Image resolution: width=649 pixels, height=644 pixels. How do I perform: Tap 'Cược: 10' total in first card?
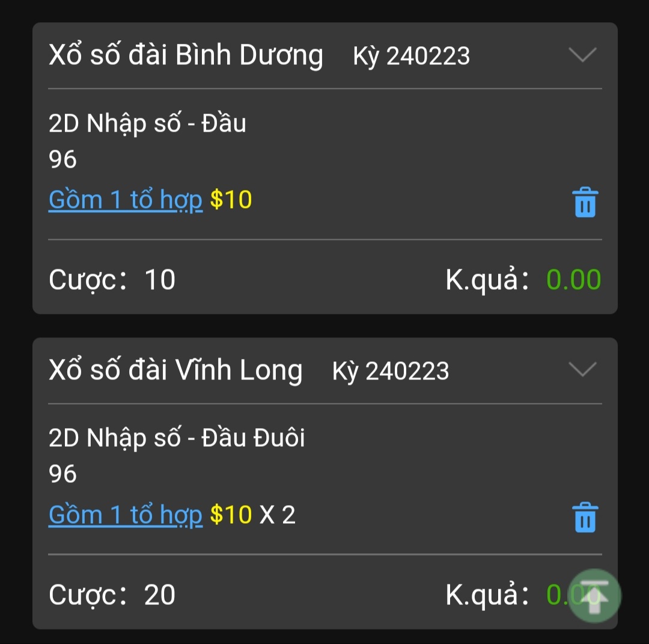click(112, 280)
